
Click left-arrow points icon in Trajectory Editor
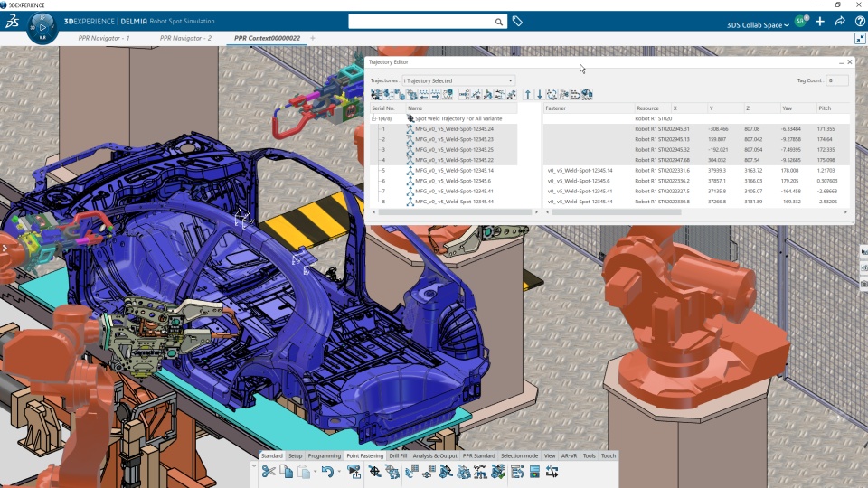[x=424, y=95]
